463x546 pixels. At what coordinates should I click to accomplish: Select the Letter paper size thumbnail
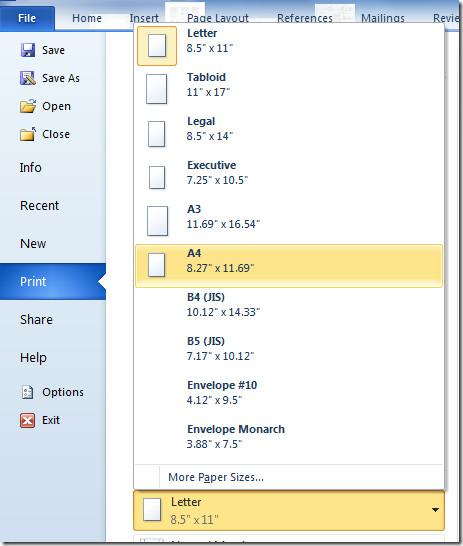pyautogui.click(x=157, y=46)
